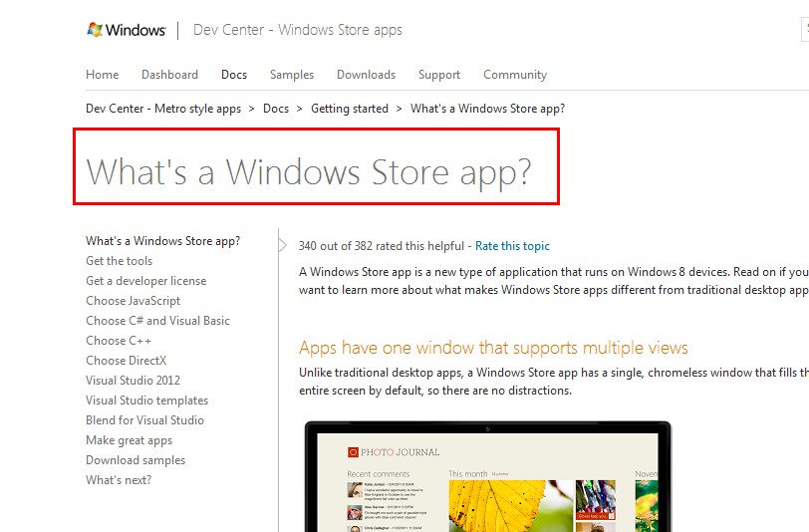This screenshot has height=532, width=809.
Task: Click the What's a Windows Store app? page heading
Action: tap(309, 171)
